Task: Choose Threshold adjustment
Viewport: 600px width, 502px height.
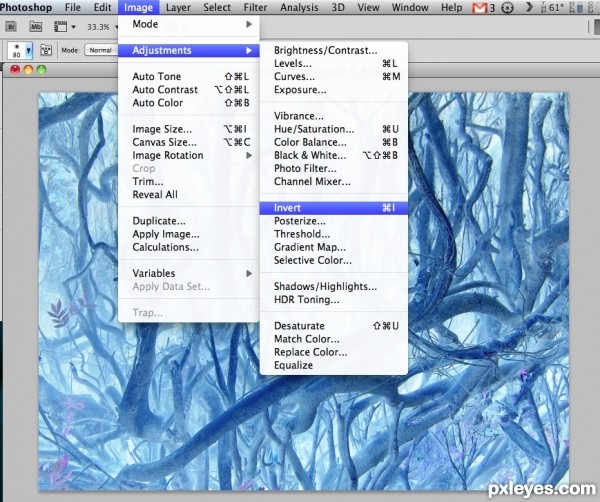Action: click(334, 234)
